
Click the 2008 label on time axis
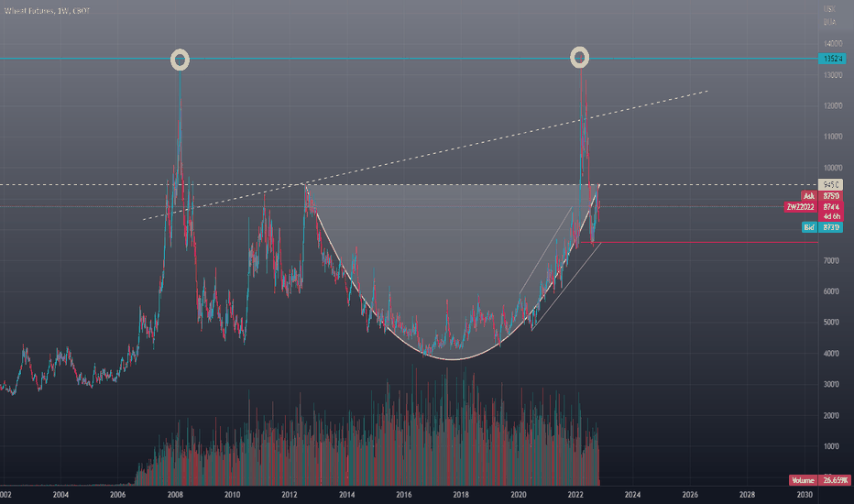(175, 495)
